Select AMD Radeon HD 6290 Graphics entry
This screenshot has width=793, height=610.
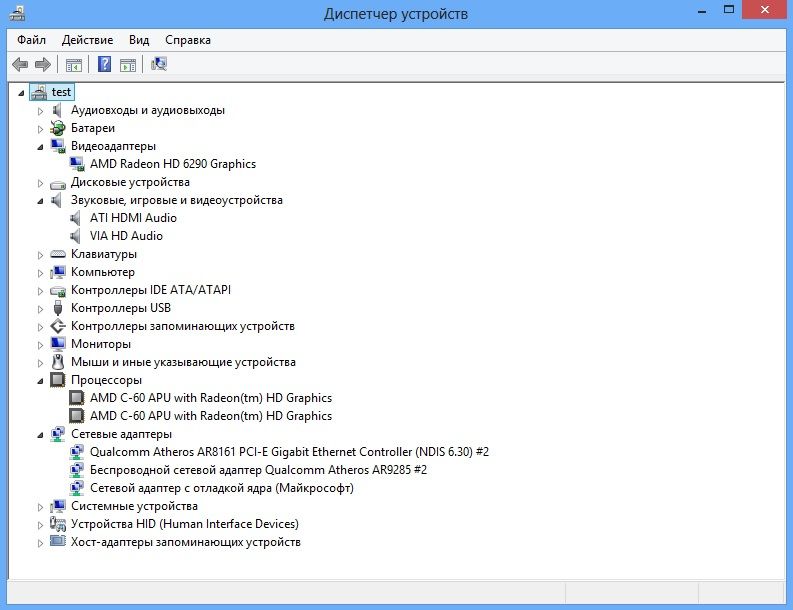coord(173,164)
